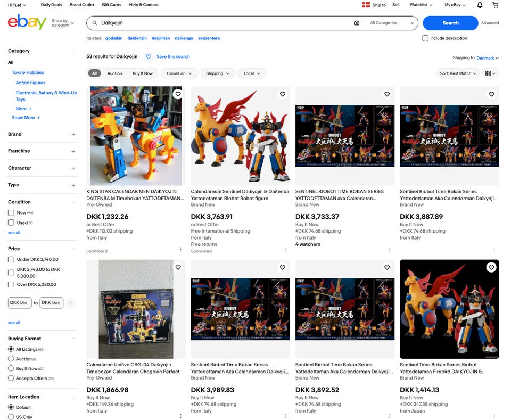The image size is (511, 420).
Task: Open the My eBay menu
Action: pyautogui.click(x=455, y=5)
